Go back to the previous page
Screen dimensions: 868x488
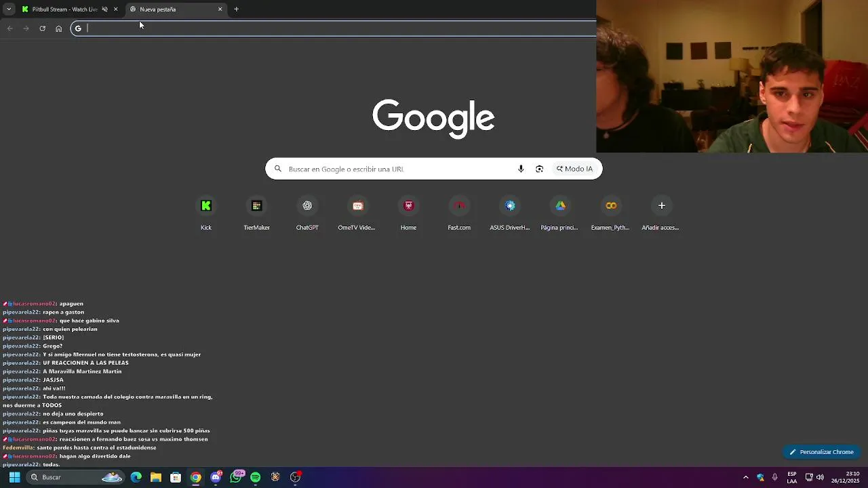(x=9, y=28)
